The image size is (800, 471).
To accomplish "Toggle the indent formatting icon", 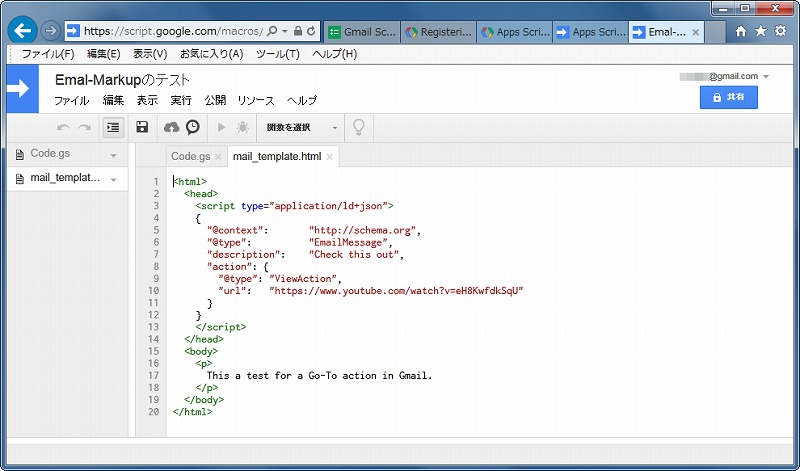I will [113, 128].
